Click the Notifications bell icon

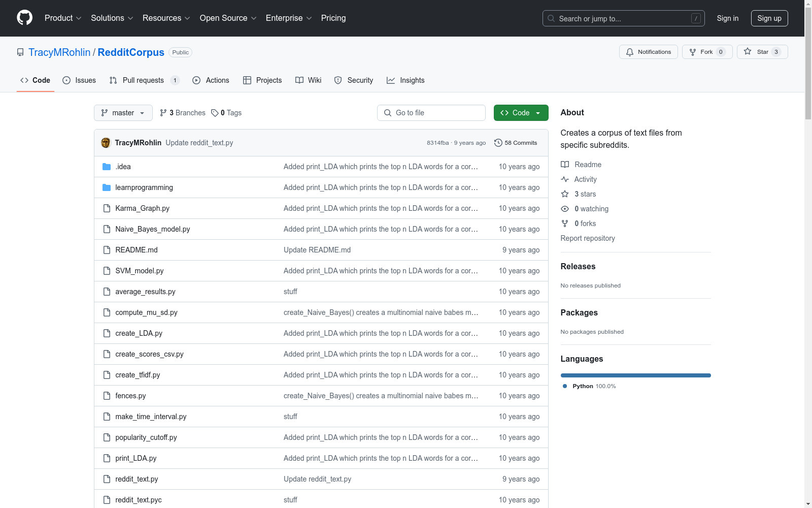630,52
